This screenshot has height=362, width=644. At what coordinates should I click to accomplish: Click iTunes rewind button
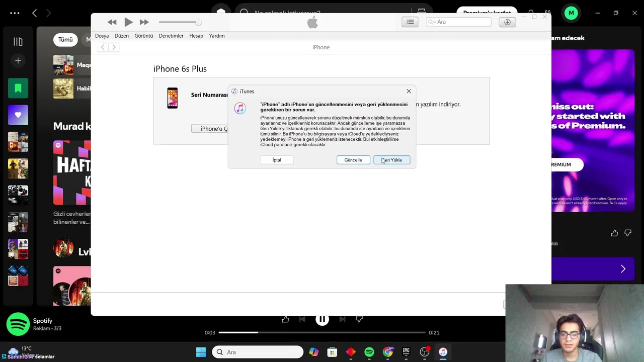click(x=112, y=22)
